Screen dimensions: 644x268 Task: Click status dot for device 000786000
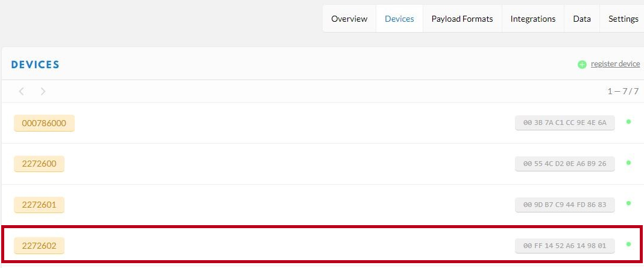628,121
